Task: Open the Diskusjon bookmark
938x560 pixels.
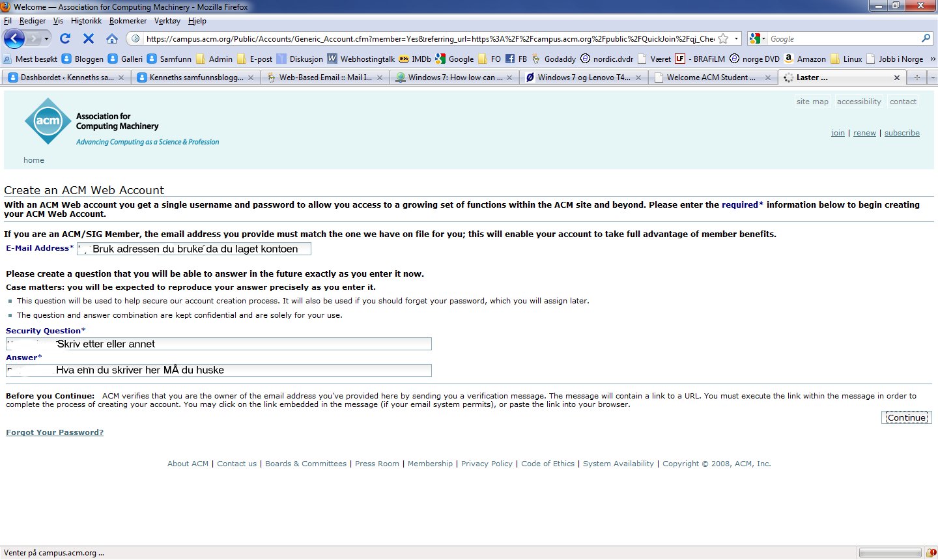Action: [x=300, y=59]
